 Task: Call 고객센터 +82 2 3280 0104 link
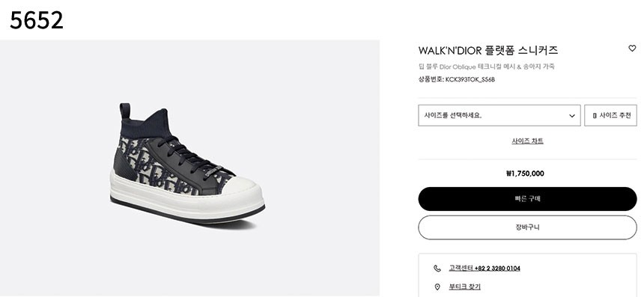pyautogui.click(x=484, y=269)
